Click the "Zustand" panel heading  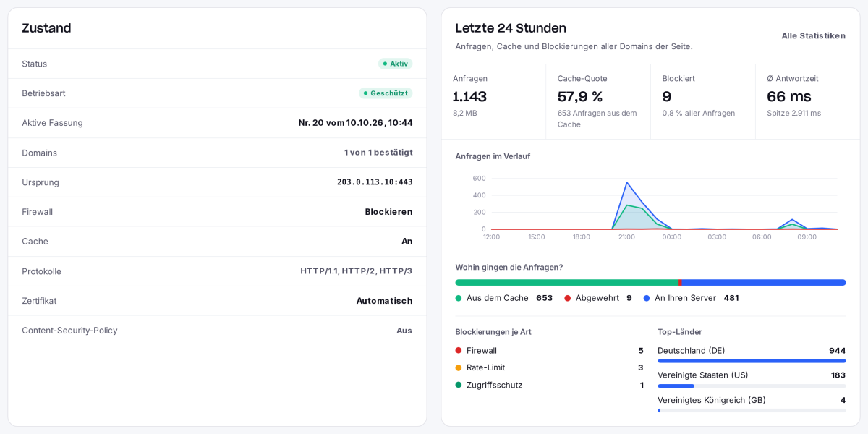coord(46,28)
